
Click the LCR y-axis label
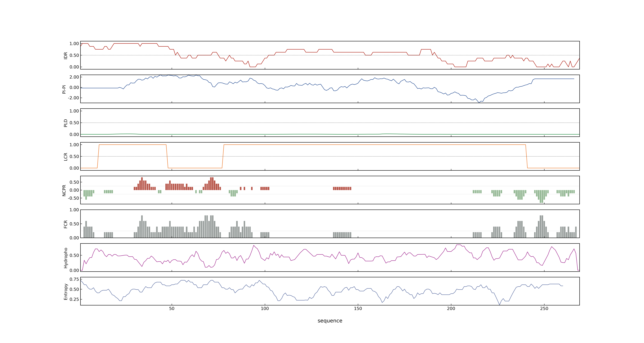point(66,157)
